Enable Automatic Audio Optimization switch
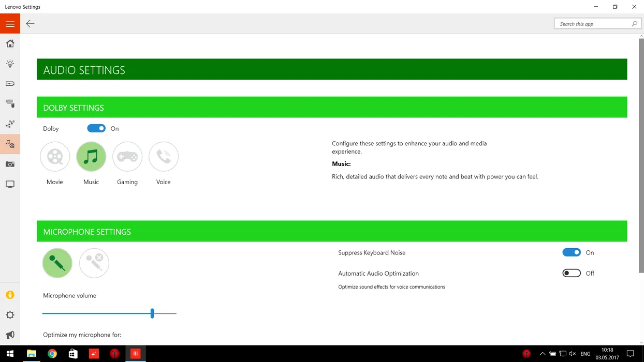This screenshot has height=362, width=644. [572, 274]
